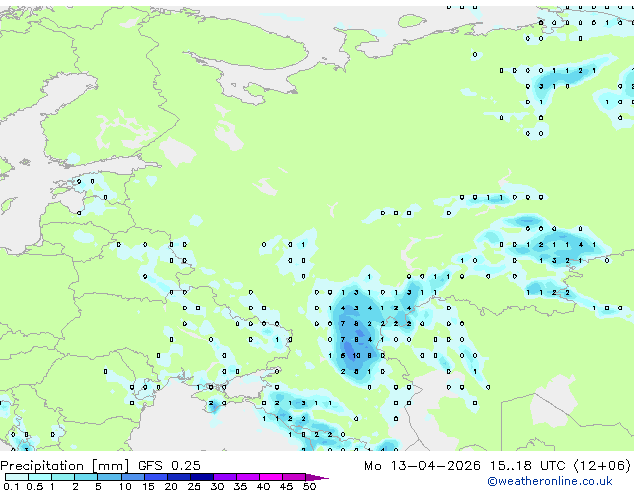Click the '35' legend scale label

[240, 486]
